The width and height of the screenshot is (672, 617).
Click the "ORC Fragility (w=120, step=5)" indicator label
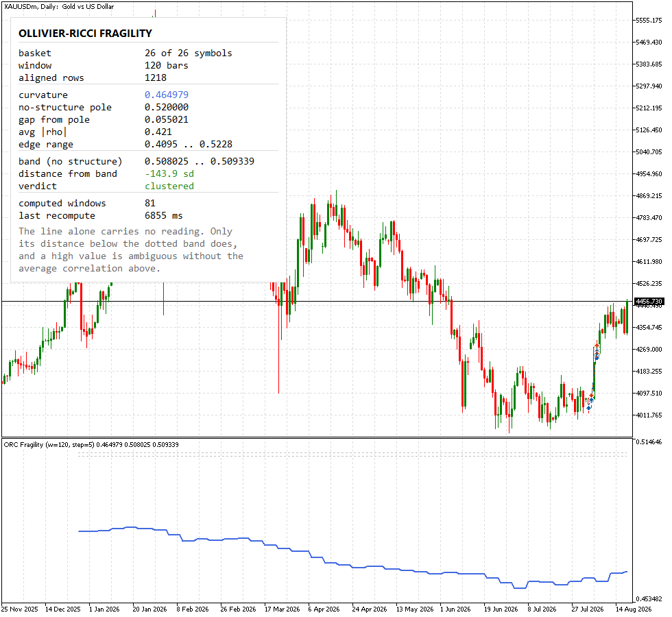(49, 445)
